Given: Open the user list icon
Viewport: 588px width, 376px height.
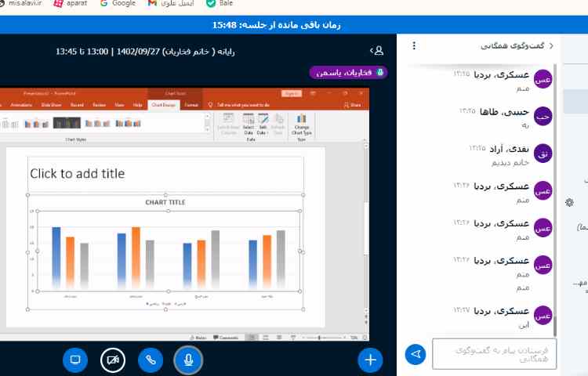Looking at the screenshot, I should 379,51.
